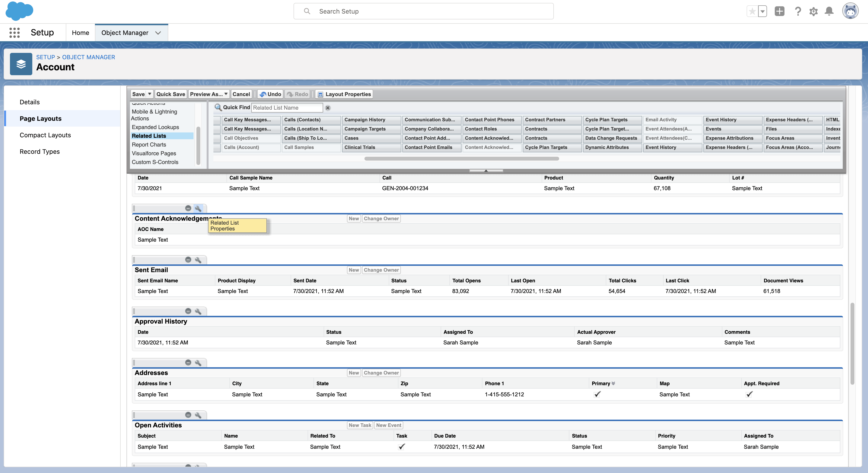868x473 pixels.
Task: Click the wrench icon above Content Acknowledgements
Action: [198, 208]
